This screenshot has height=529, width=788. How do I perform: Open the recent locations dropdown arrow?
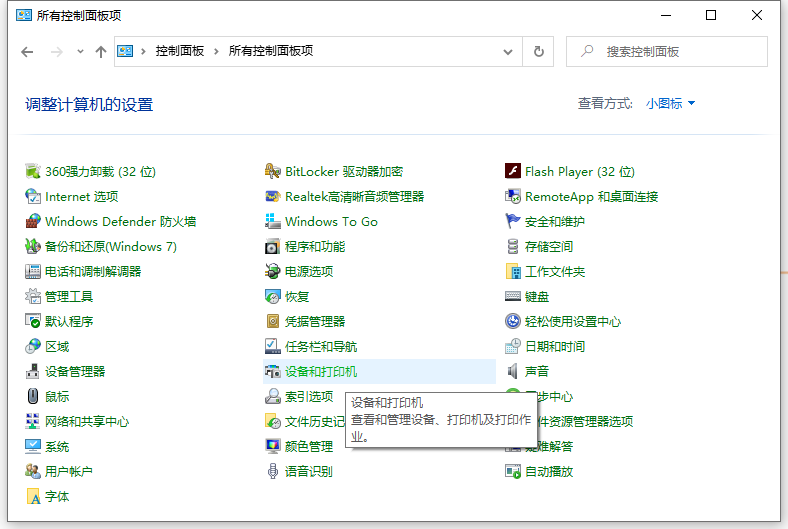click(81, 52)
